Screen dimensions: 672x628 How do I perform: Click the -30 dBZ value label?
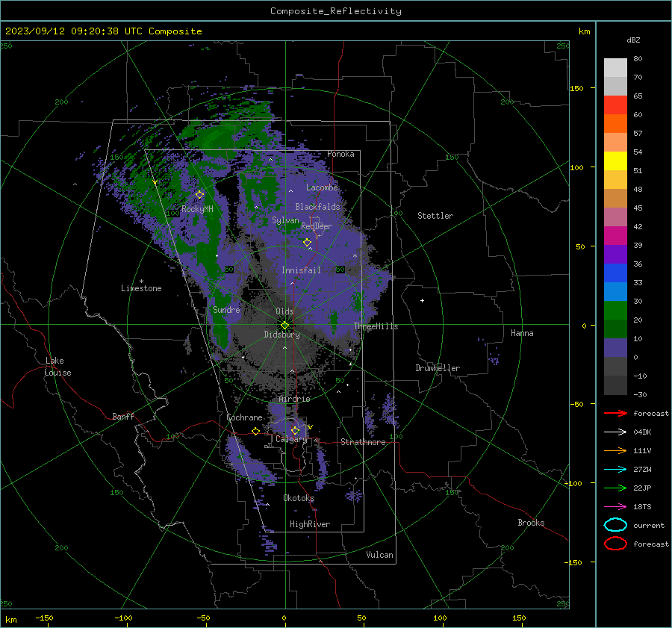point(640,394)
